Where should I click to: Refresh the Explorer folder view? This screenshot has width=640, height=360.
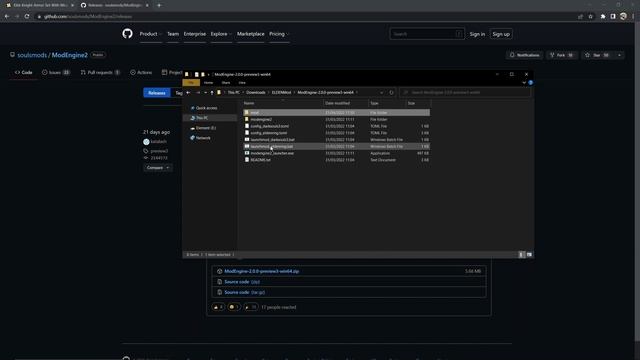pyautogui.click(x=391, y=93)
